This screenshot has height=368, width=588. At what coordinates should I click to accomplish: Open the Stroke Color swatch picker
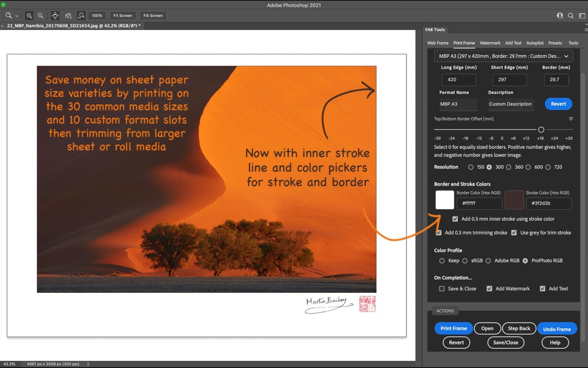pyautogui.click(x=514, y=200)
